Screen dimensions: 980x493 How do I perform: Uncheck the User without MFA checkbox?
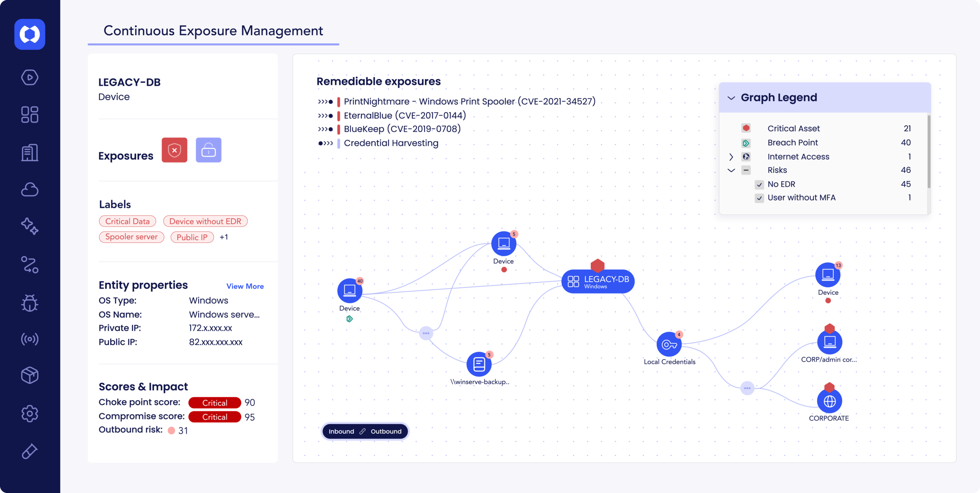tap(759, 198)
